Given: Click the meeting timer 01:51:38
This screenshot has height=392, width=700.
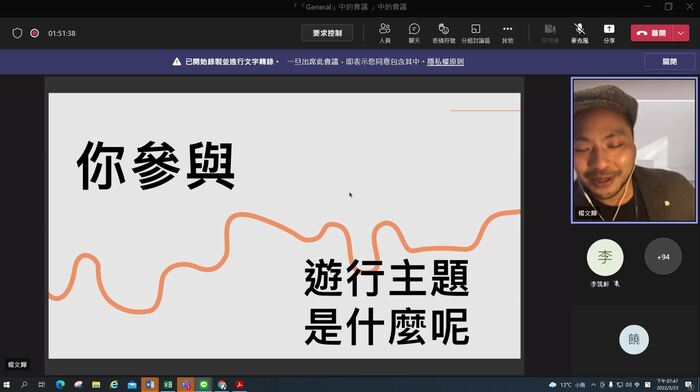Looking at the screenshot, I should pyautogui.click(x=62, y=33).
